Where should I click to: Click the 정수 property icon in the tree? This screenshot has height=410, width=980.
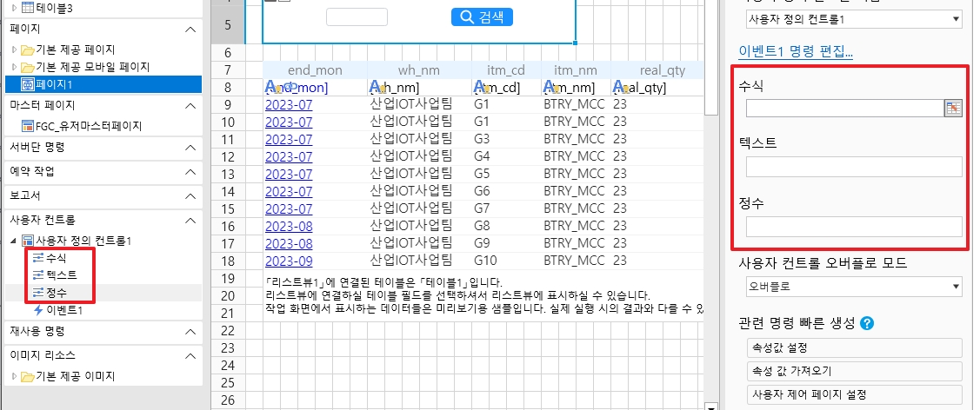click(x=37, y=293)
